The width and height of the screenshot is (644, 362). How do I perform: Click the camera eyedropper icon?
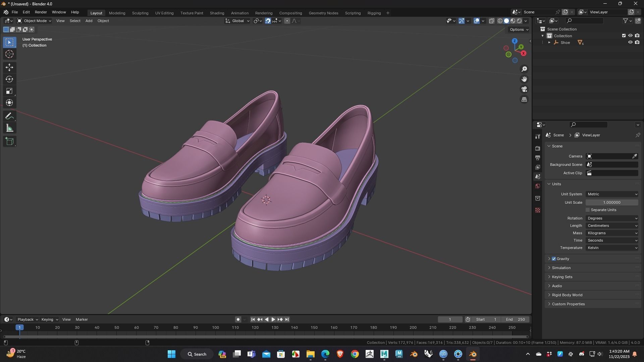coord(635,156)
